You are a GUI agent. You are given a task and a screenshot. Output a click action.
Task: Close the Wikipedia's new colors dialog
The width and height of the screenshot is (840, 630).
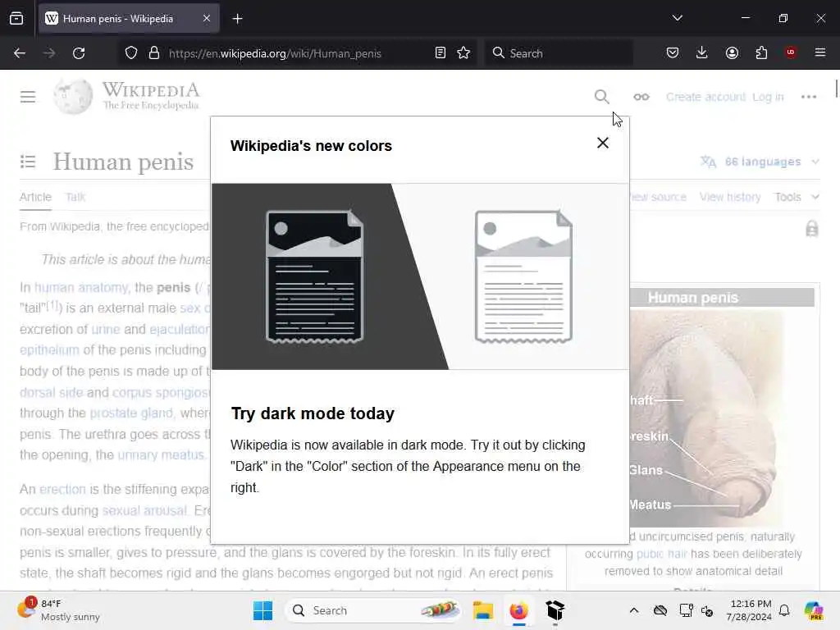603,143
